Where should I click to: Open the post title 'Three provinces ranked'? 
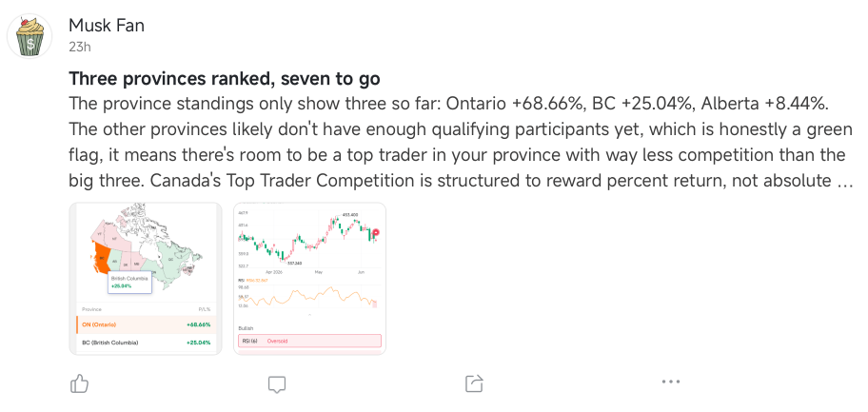(225, 79)
